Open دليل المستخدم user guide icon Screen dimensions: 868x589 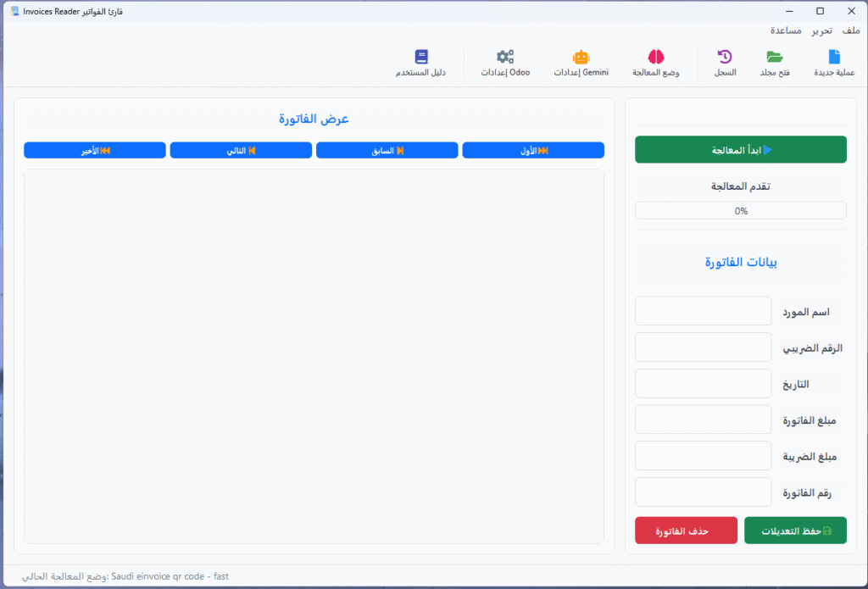(421, 57)
